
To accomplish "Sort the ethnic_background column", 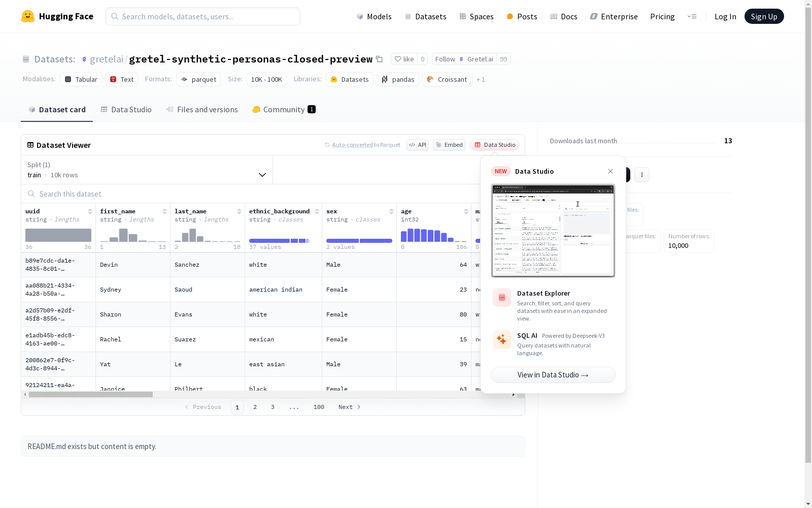I will pos(317,211).
